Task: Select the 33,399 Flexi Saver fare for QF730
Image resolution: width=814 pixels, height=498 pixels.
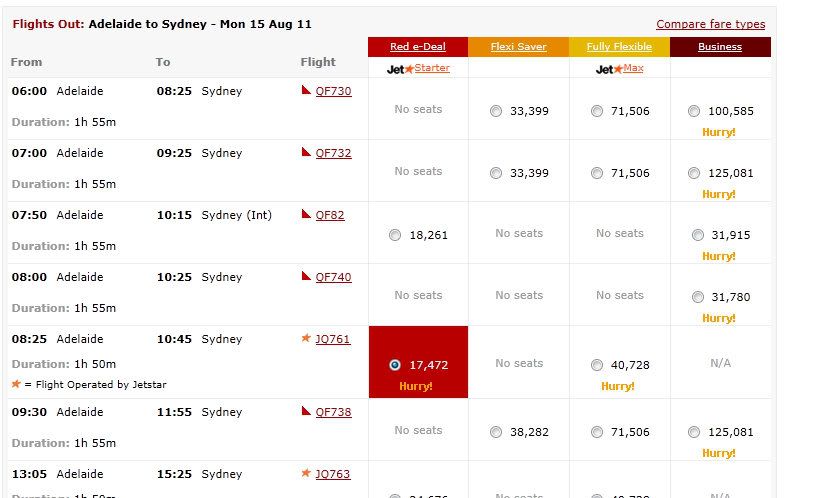Action: (x=496, y=111)
